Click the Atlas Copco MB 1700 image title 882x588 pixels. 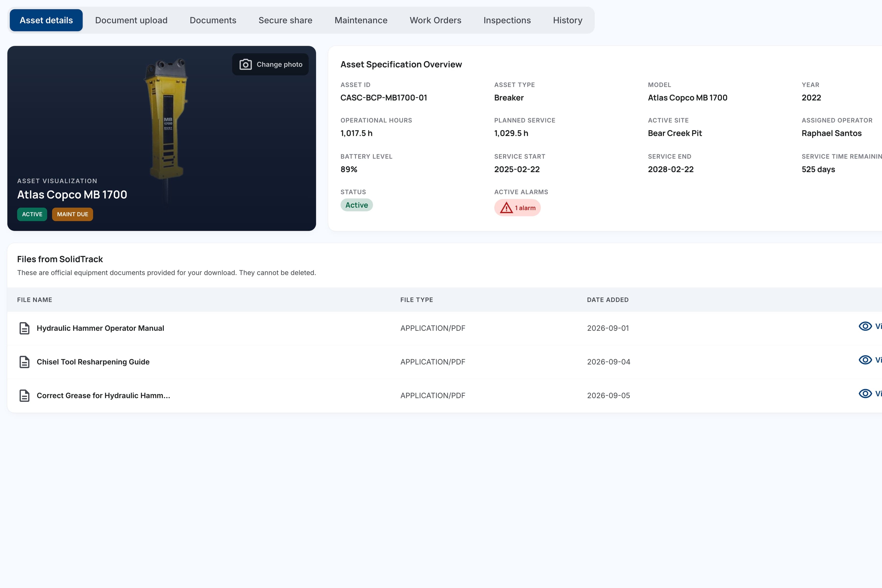(72, 195)
